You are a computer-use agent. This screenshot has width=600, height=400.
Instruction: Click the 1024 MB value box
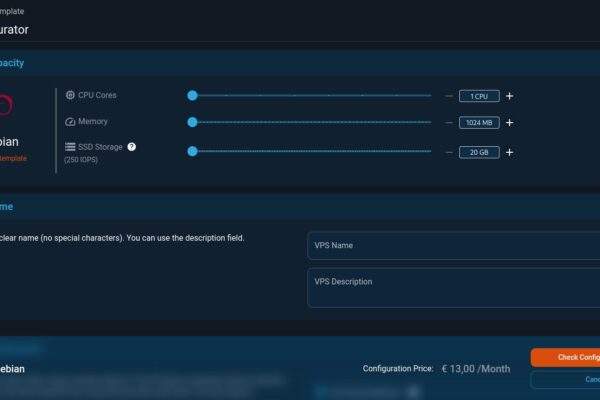coord(479,122)
